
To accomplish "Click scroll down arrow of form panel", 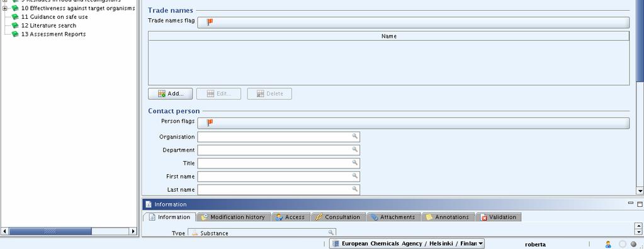I will pyautogui.click(x=640, y=191).
